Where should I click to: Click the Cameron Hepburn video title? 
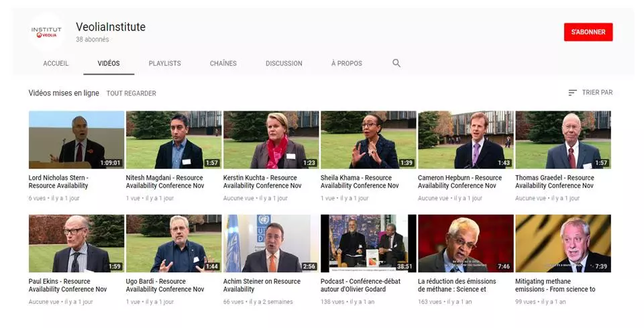(x=460, y=182)
